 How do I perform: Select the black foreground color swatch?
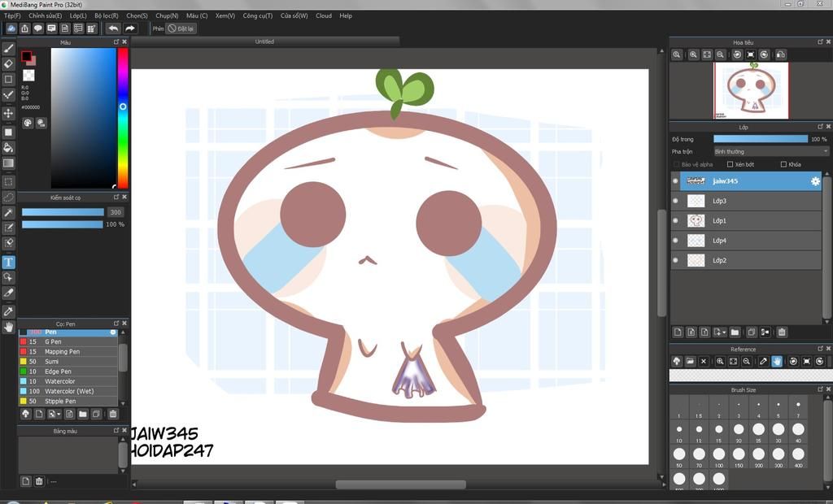coord(26,56)
